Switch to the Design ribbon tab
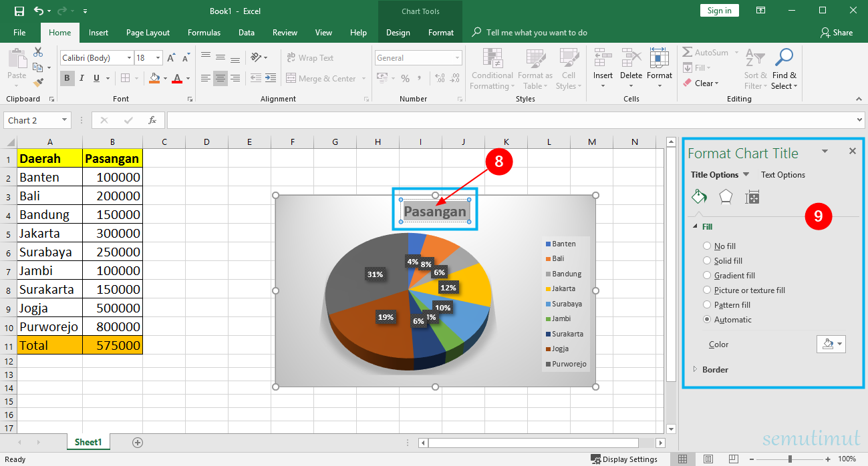This screenshot has width=868, height=466. pos(398,32)
